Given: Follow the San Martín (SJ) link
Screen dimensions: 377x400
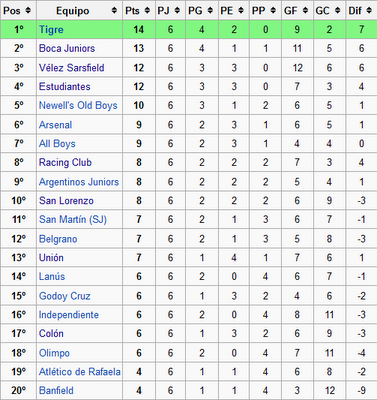Looking at the screenshot, I should click(x=73, y=219).
